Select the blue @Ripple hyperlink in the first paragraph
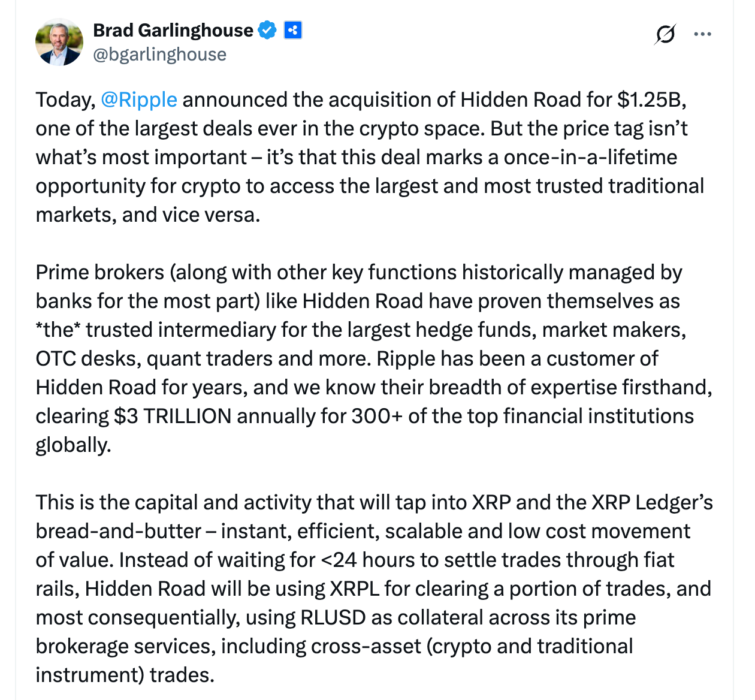Screen dimensions: 755x700 pyautogui.click(x=138, y=99)
